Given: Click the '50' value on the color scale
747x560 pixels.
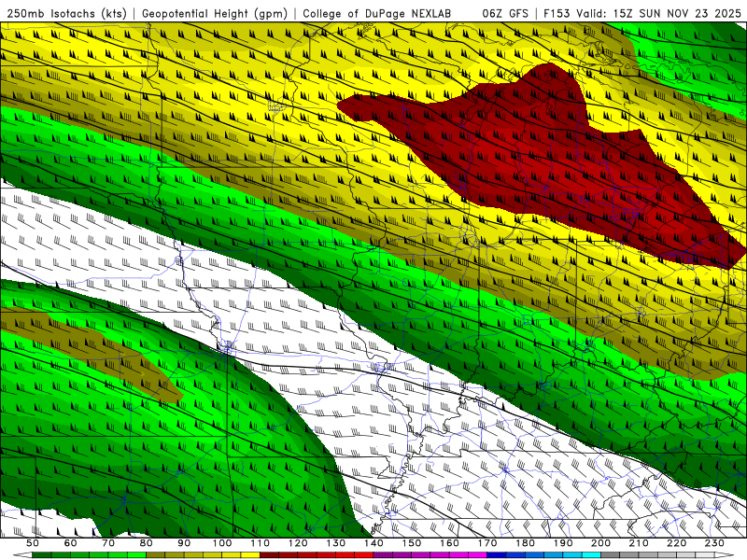Looking at the screenshot, I should click(x=33, y=543).
